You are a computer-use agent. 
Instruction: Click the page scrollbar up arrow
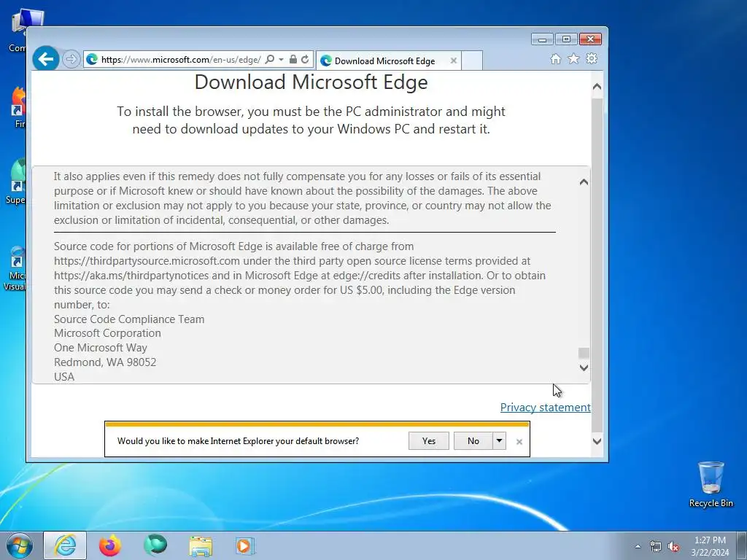click(597, 87)
